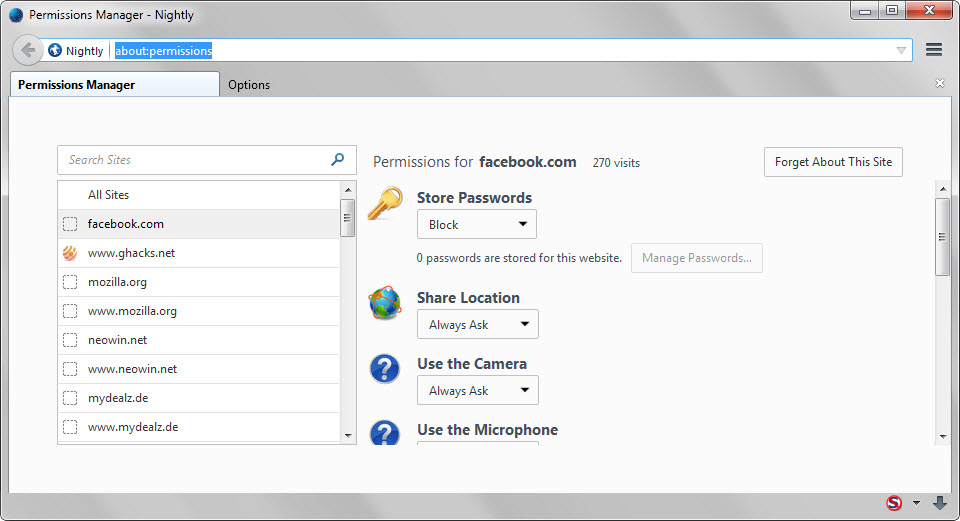960x521 pixels.
Task: Click the site list scrollbar up arrow
Action: (348, 190)
